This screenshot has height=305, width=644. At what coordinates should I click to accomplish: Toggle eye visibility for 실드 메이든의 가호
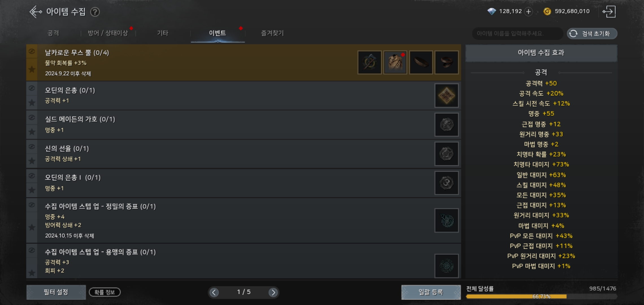32,117
